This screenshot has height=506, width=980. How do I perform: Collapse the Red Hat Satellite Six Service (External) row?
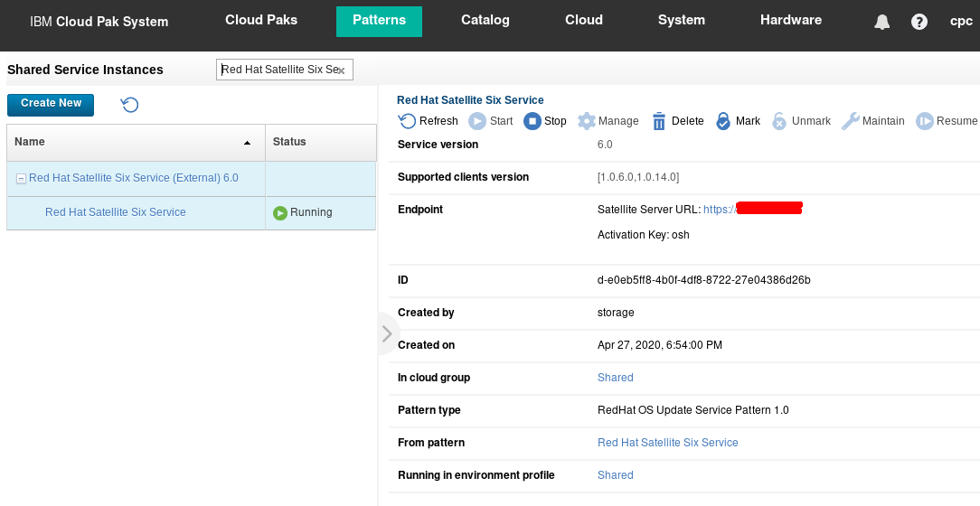pyautogui.click(x=21, y=179)
